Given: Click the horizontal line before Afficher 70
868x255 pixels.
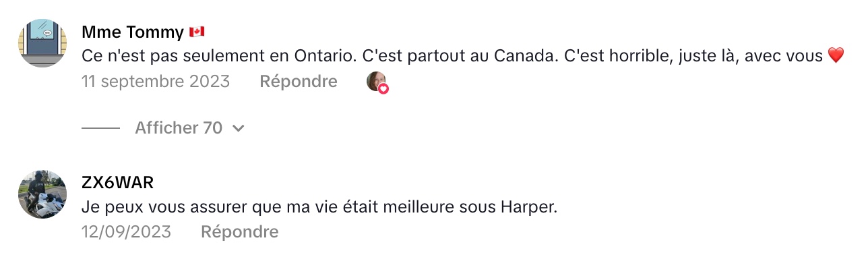Looking at the screenshot, I should pos(100,128).
